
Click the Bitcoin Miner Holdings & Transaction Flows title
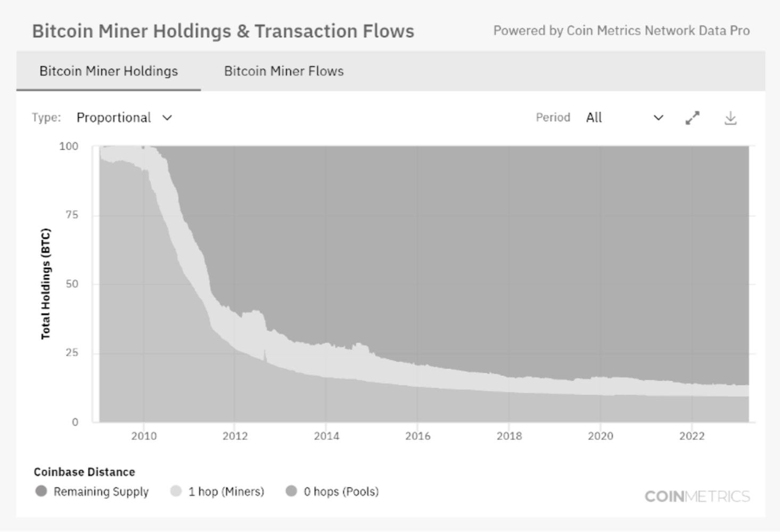223,31
